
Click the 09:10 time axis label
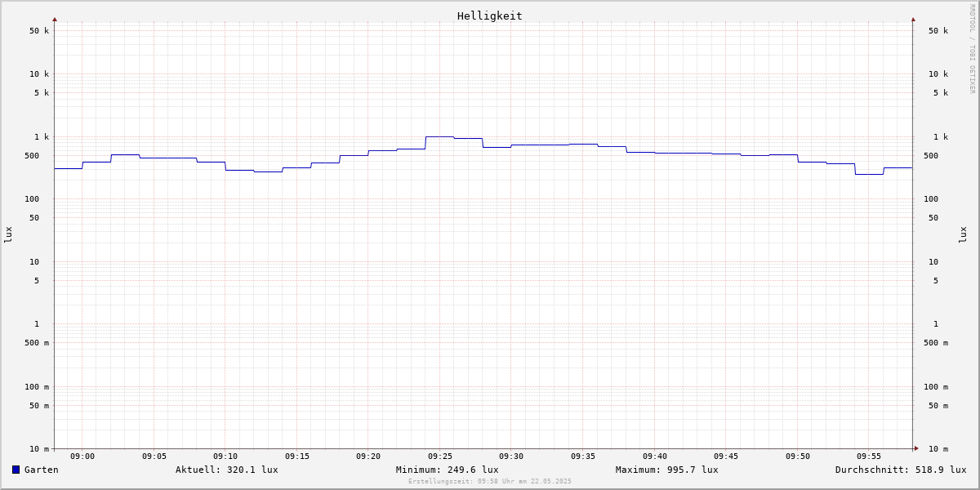point(225,457)
